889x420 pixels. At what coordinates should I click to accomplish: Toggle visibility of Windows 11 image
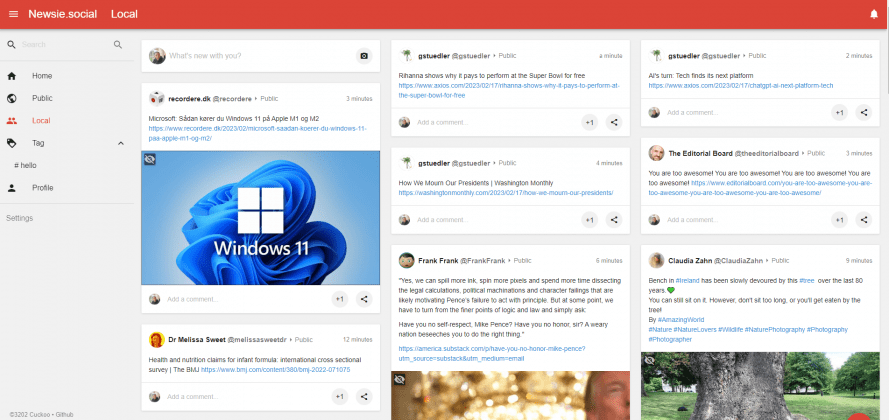[150, 159]
